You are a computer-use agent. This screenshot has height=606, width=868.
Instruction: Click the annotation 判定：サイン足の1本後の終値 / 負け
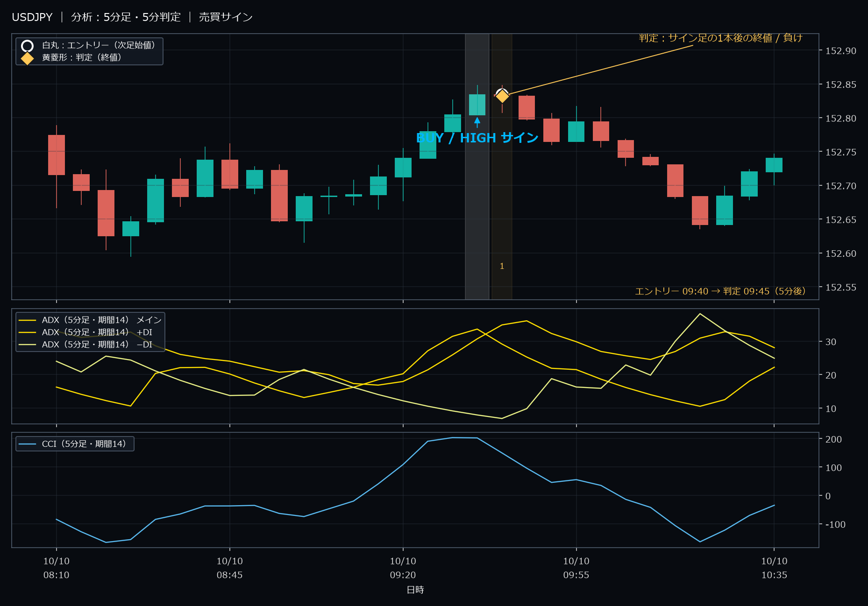pos(720,38)
